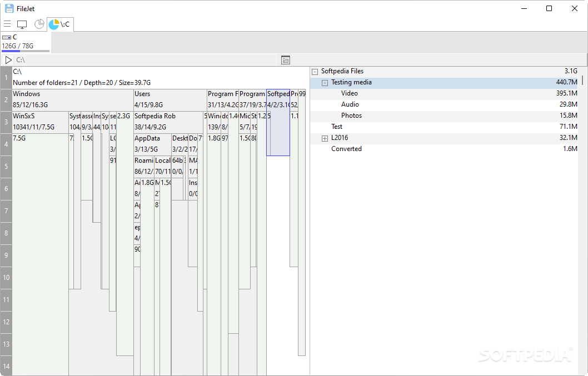This screenshot has width=588, height=376.
Task: Expand the L2016 tree node
Action: (x=325, y=138)
